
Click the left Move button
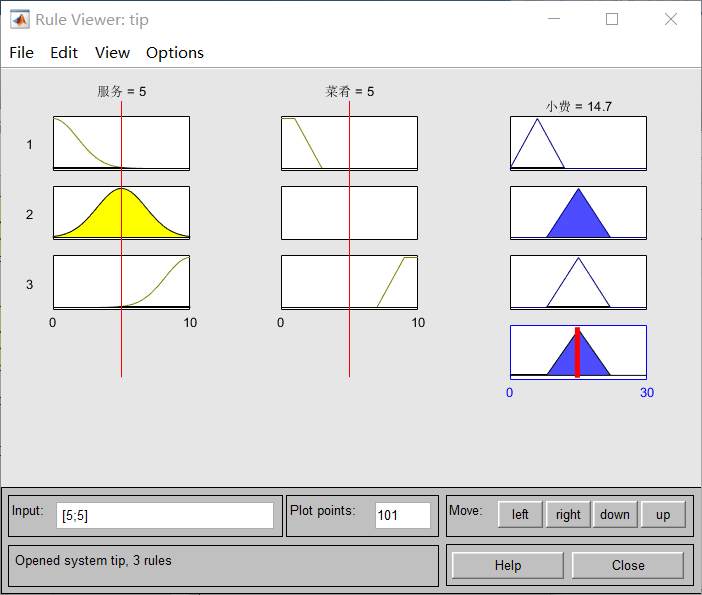(x=520, y=514)
